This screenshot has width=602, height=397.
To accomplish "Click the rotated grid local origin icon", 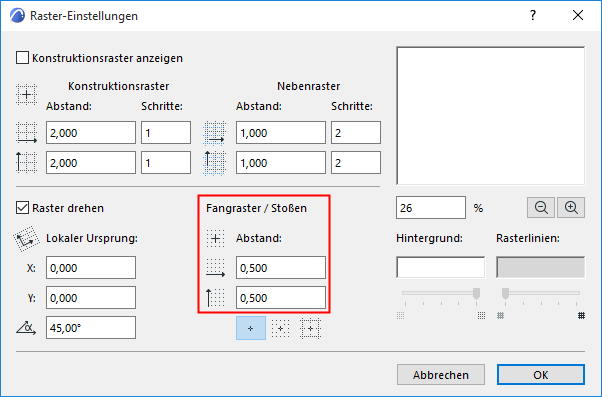I will coord(26,238).
